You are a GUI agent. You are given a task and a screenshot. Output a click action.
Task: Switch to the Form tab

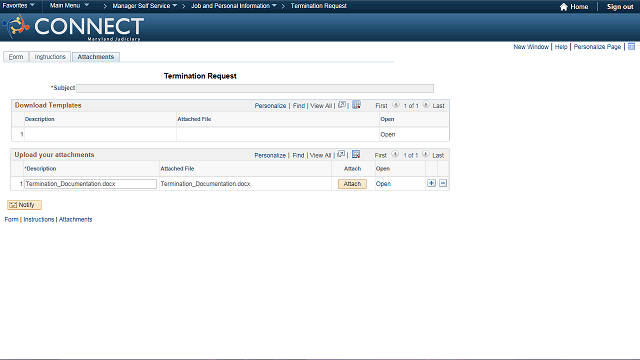click(16, 57)
